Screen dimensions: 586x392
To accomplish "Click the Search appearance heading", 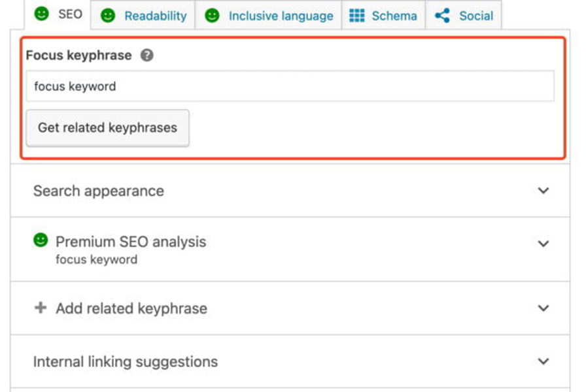I will click(98, 190).
